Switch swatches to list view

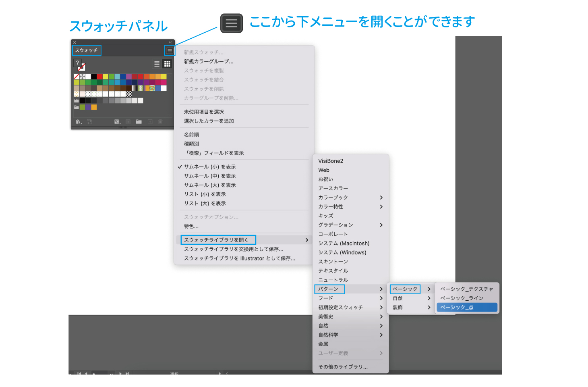coord(157,64)
